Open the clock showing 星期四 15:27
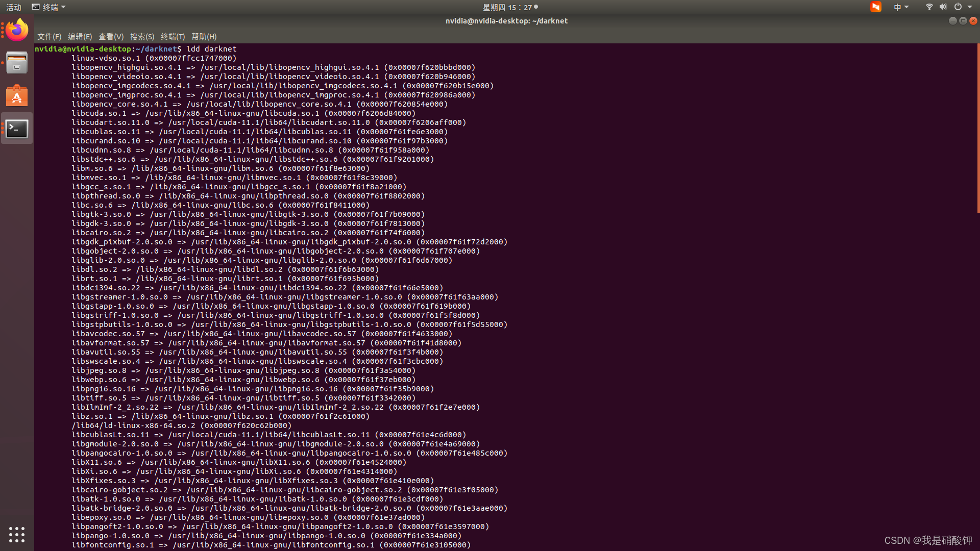 click(510, 7)
